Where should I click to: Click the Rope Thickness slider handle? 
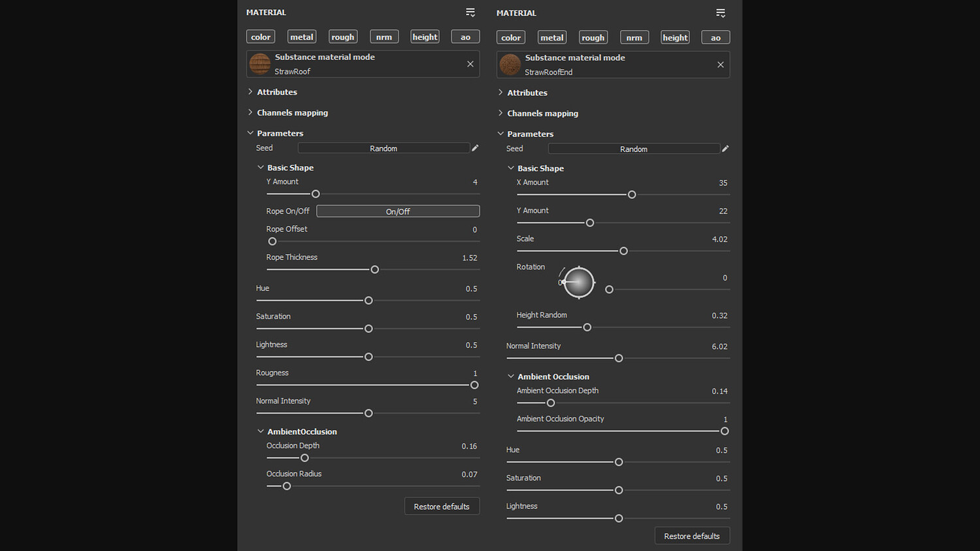pos(375,270)
